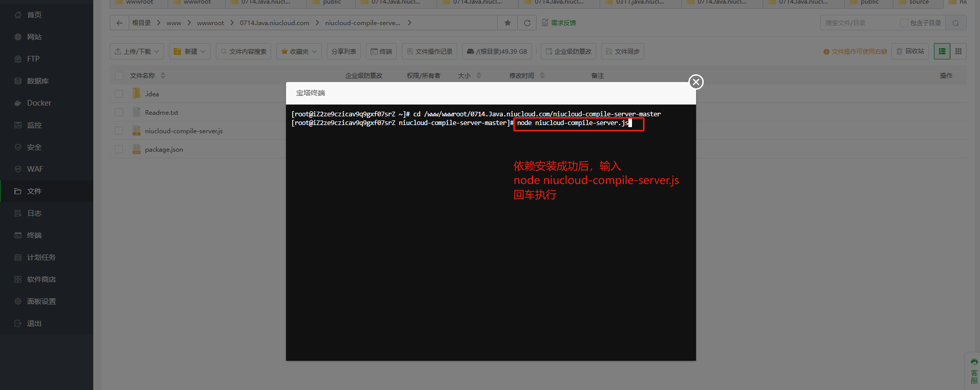Click the 需求反馈 link
Screen dimensions: 980x390
coord(559,23)
